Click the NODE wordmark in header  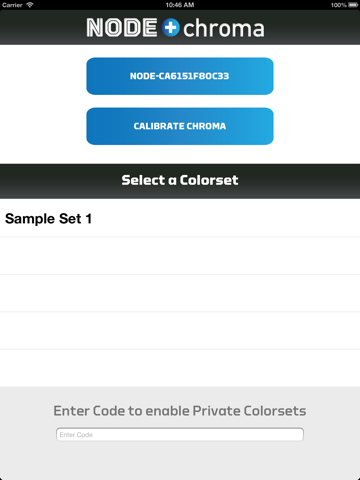122,27
